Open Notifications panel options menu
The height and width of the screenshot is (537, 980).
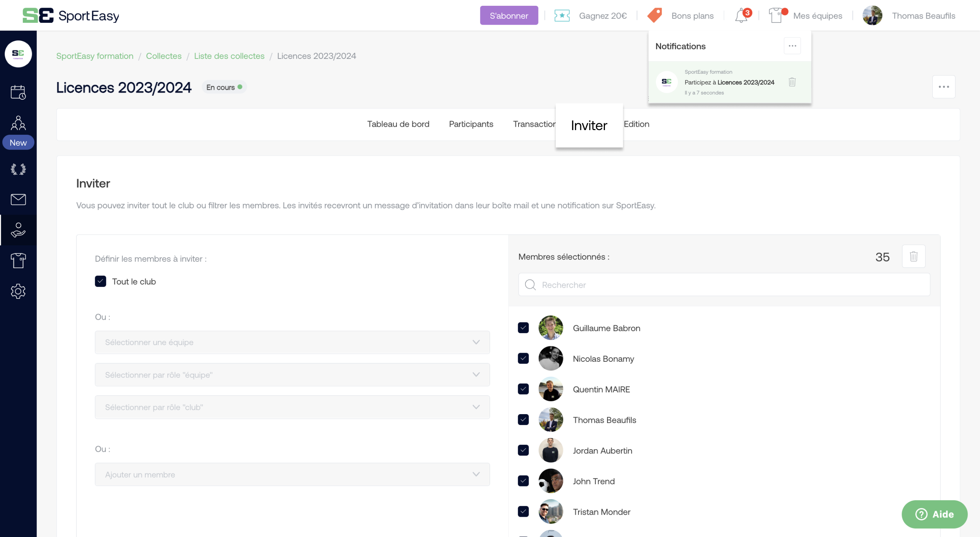click(x=792, y=46)
